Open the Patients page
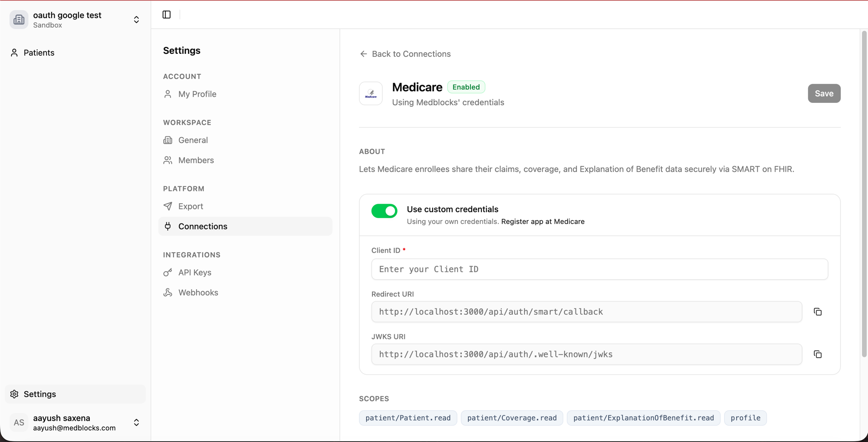This screenshot has height=442, width=868. 75,53
